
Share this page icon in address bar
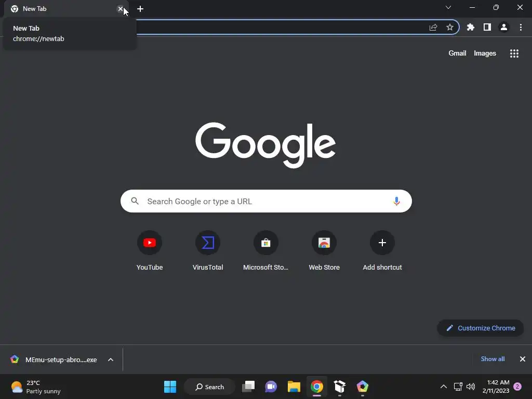(x=433, y=28)
